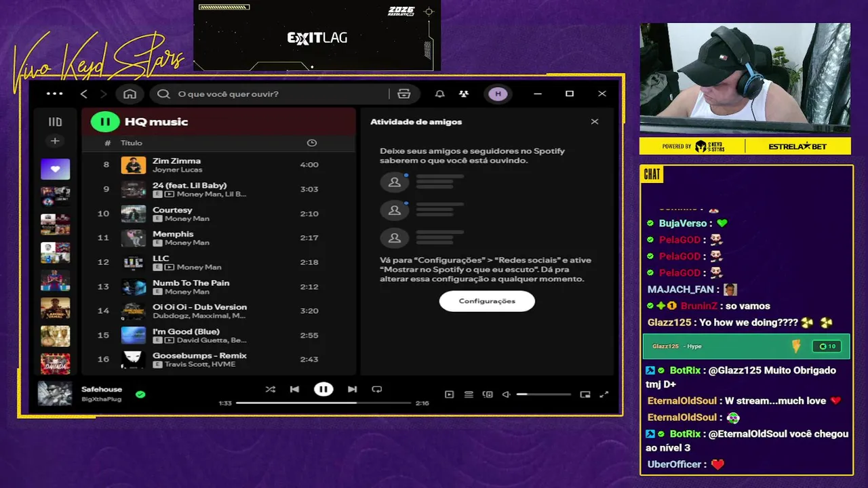Click the Zim Zimma album cover
868x488 pixels.
[x=134, y=165]
